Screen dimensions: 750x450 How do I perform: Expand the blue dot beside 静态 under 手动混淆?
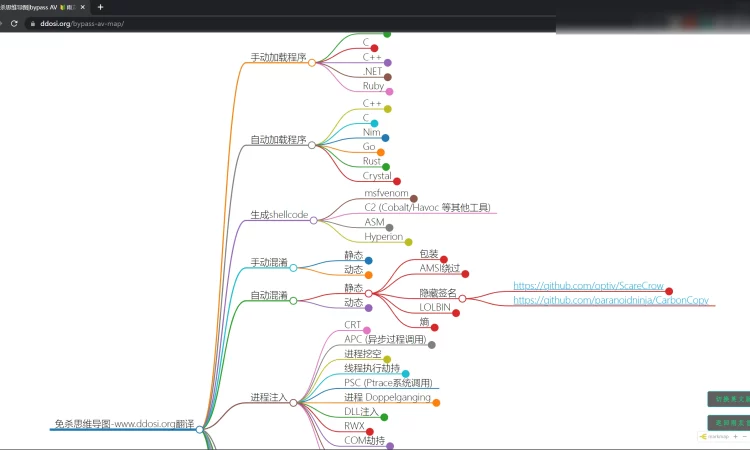368,261
